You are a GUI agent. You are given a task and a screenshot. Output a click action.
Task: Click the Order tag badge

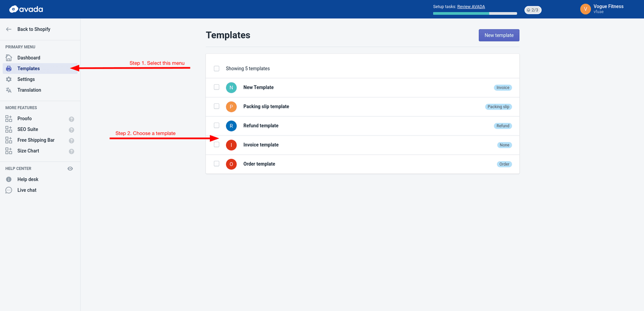pyautogui.click(x=505, y=164)
